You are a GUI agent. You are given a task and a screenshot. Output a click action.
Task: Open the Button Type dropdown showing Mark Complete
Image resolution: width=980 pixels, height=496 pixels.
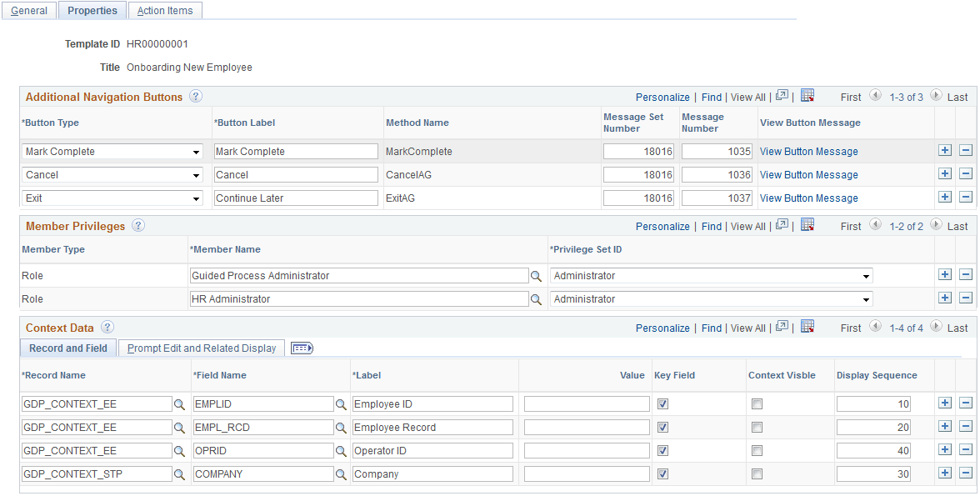[197, 151]
